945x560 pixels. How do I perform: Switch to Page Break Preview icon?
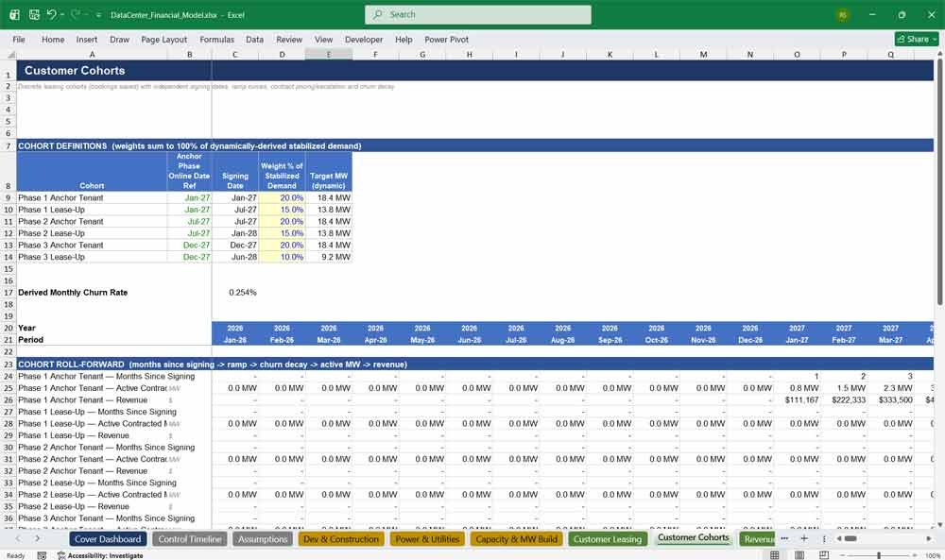[x=824, y=555]
